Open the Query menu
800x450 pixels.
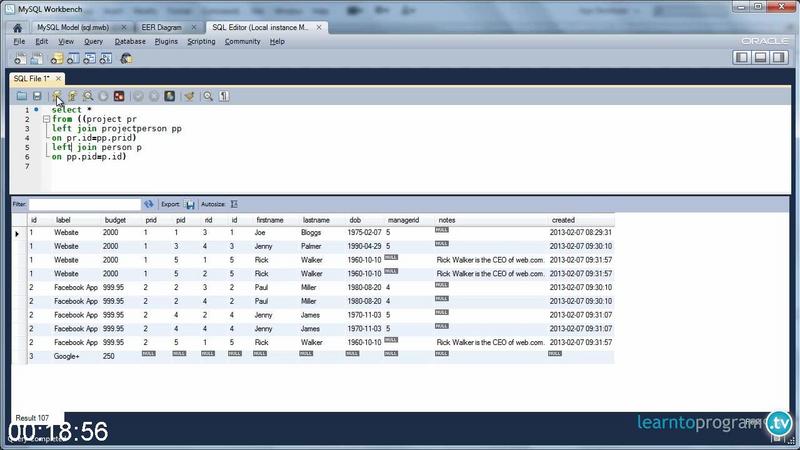[x=93, y=41]
